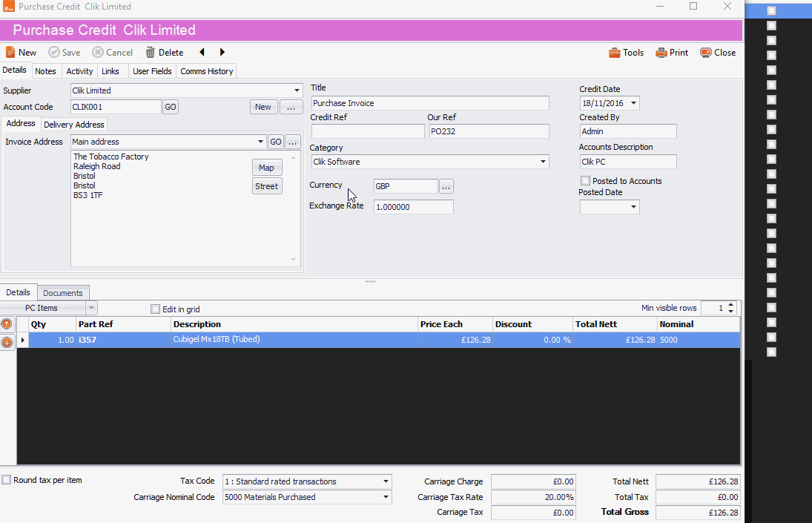Open the Tax Code dropdown
The image size is (812, 523).
(x=386, y=481)
